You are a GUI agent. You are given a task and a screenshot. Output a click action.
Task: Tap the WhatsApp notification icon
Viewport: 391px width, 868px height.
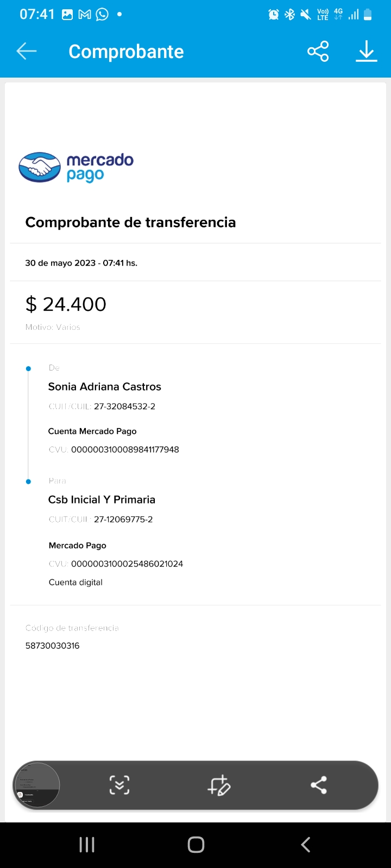click(102, 15)
